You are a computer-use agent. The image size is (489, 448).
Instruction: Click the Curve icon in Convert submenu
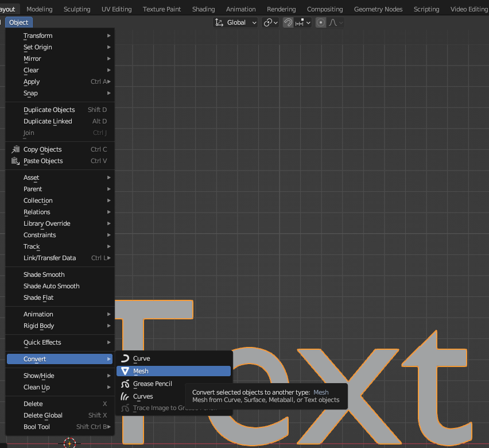(125, 358)
